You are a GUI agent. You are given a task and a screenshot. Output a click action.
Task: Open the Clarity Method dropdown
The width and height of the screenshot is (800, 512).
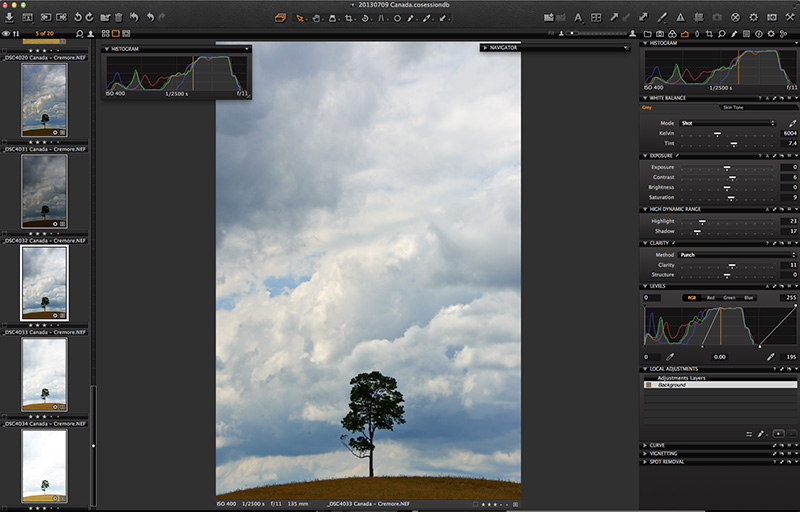point(735,255)
